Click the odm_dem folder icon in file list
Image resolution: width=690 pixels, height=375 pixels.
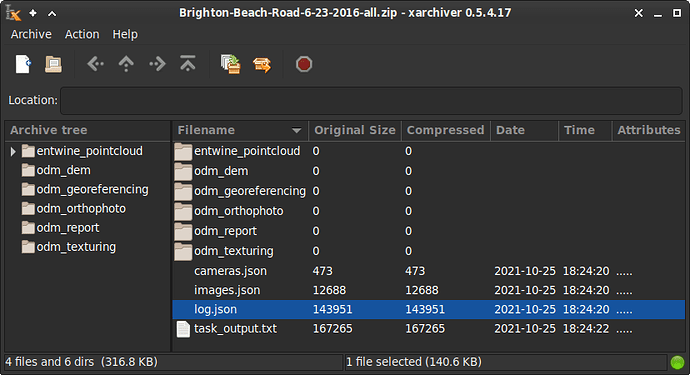(x=183, y=172)
